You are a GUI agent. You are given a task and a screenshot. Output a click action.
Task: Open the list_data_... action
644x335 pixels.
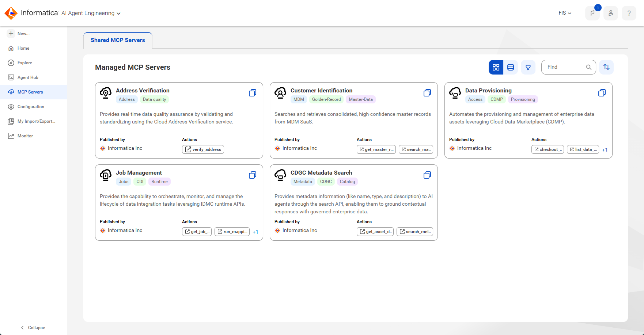tap(583, 149)
